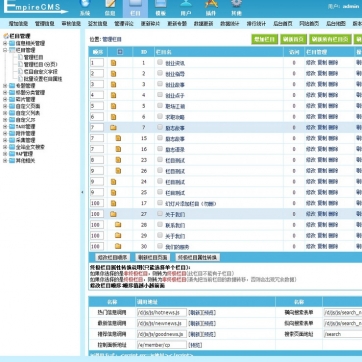Image resolution: width=362 pixels, height=362 pixels.
Task: Click the /d/js/js/hotnews.js address field
Action: [x=162, y=313]
